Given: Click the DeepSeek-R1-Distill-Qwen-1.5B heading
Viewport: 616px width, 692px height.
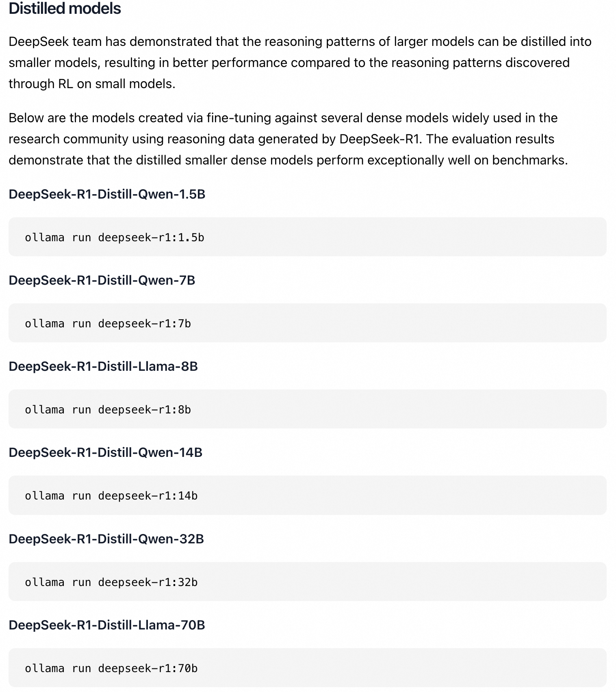Looking at the screenshot, I should pos(107,194).
